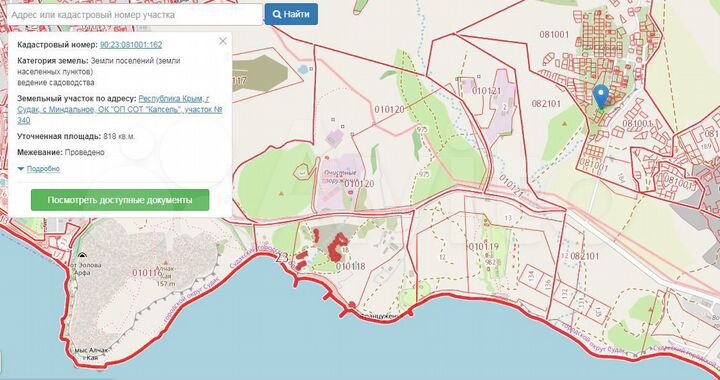Click the Найти search button
This screenshot has height=380, width=720.
[x=291, y=14]
